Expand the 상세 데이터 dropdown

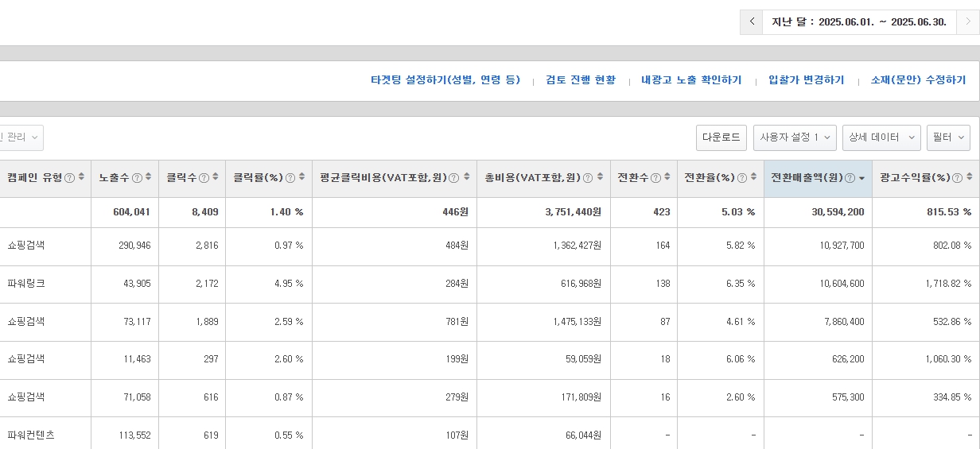pos(881,137)
